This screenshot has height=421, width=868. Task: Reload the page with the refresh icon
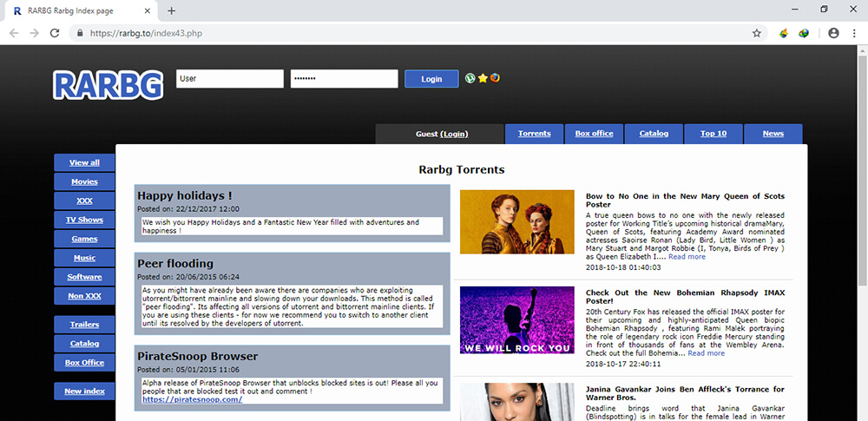[54, 33]
